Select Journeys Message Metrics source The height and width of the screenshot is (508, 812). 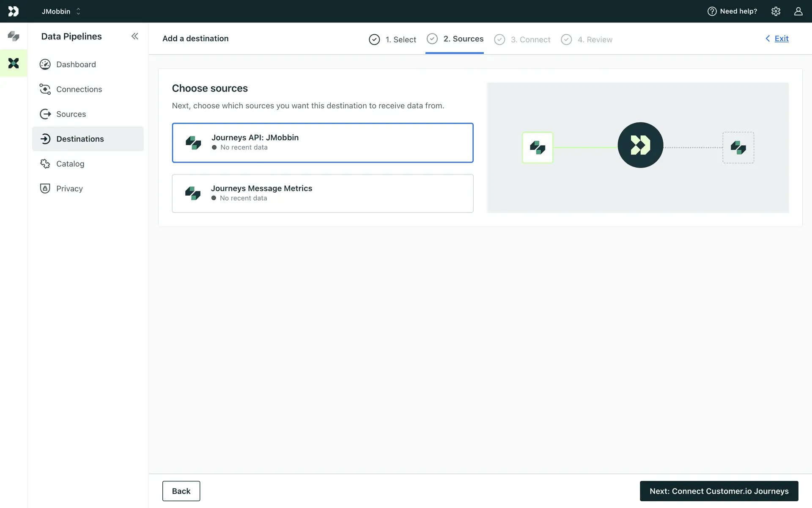(322, 193)
